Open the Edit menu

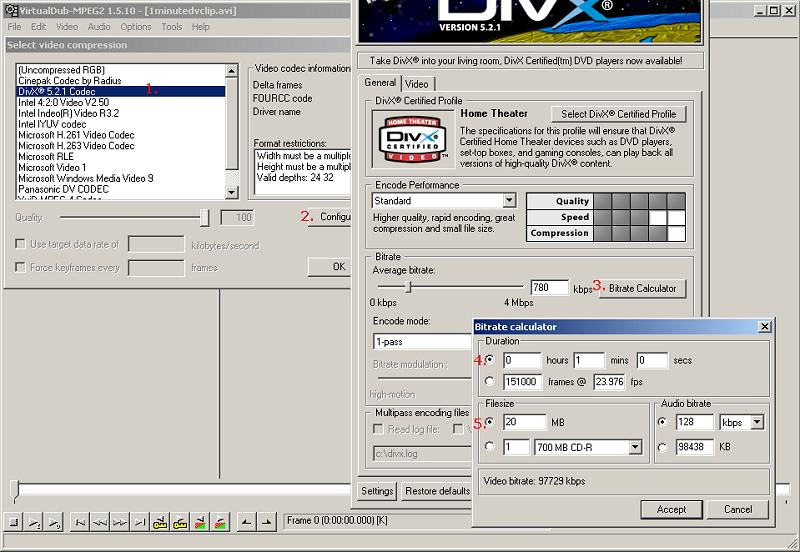point(38,27)
